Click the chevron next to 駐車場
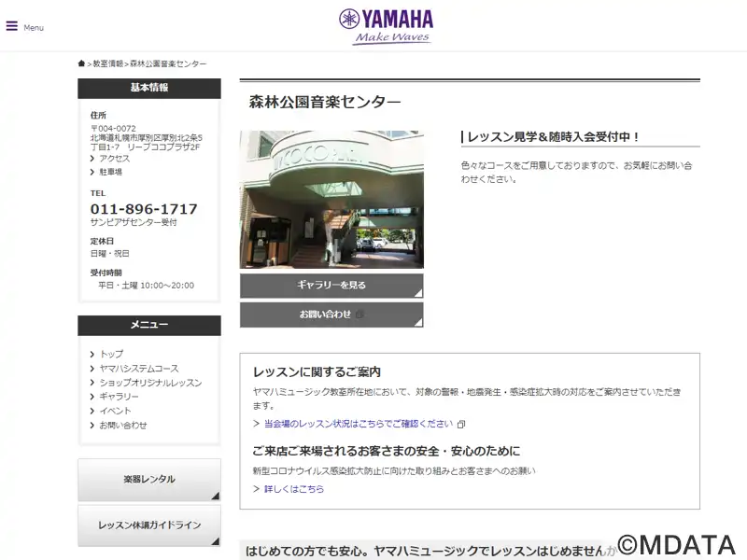The width and height of the screenshot is (747, 560). (92, 172)
